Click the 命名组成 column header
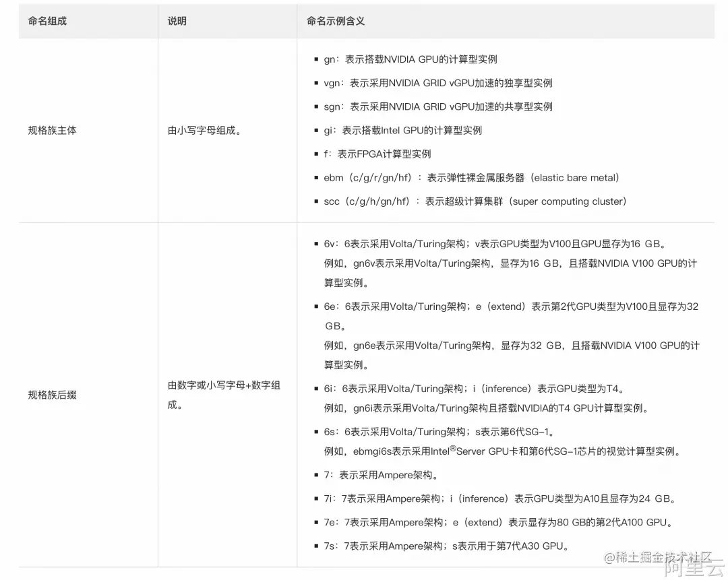Image resolution: width=728 pixels, height=580 pixels. pos(47,21)
